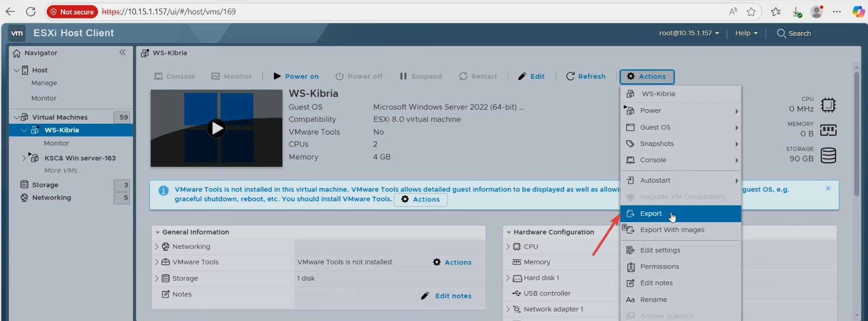Open Monitor from the VM toolbar
The image size is (868, 321).
(x=232, y=76)
